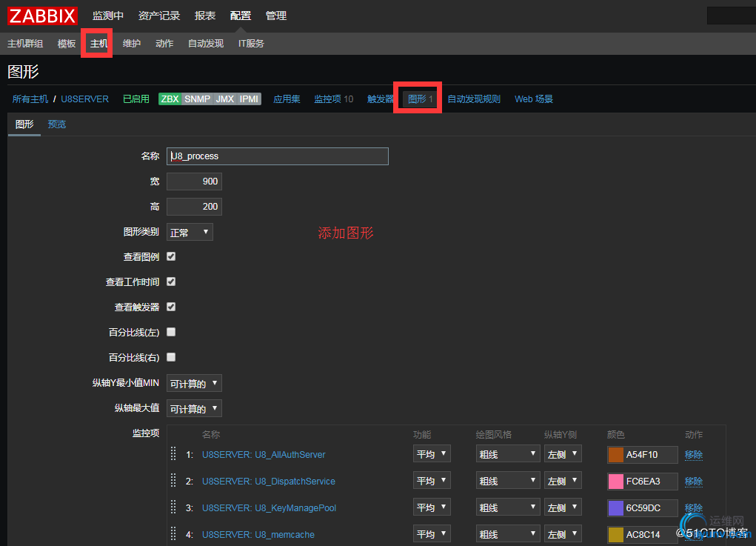The height and width of the screenshot is (546, 756).
Task: Open 纵轴Y侧 dropdown for U8_KeyManagePool
Action: (x=563, y=507)
